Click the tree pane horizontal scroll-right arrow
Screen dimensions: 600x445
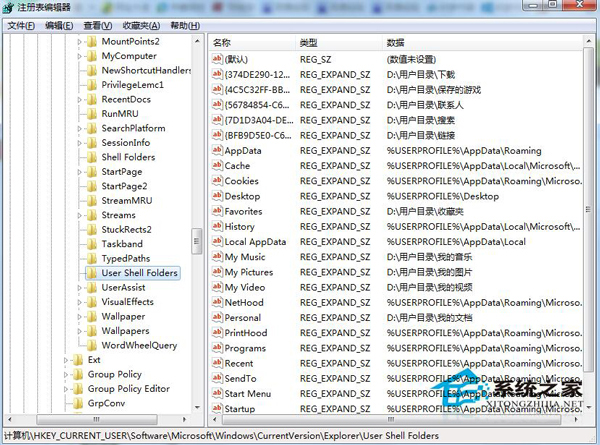pos(184,419)
